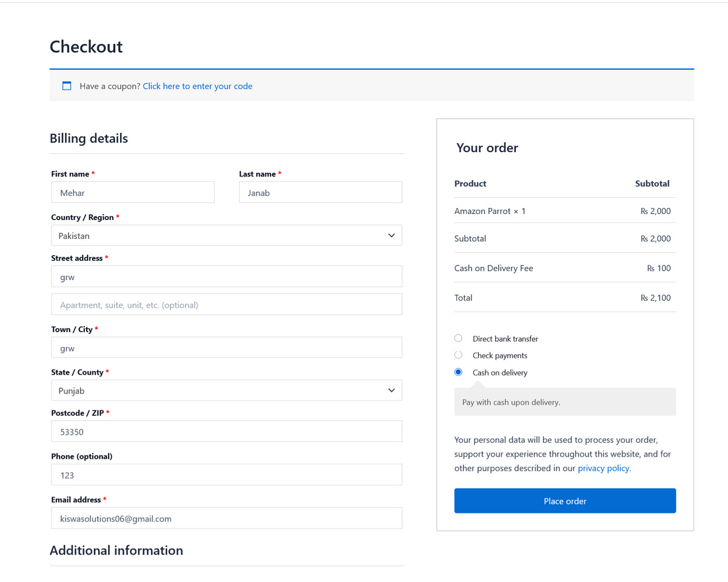This screenshot has height=582, width=728.
Task: Expand the State / County dropdown showing Punjab
Action: click(x=226, y=390)
